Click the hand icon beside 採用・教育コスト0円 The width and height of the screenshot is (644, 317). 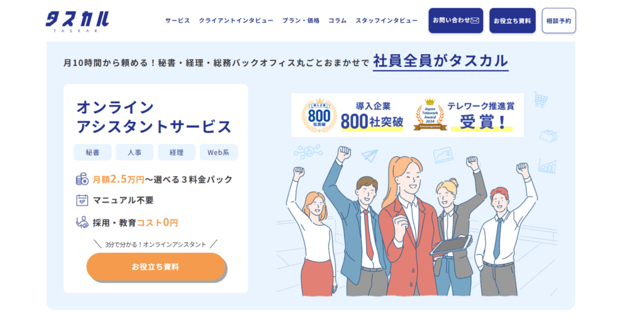[82, 222]
